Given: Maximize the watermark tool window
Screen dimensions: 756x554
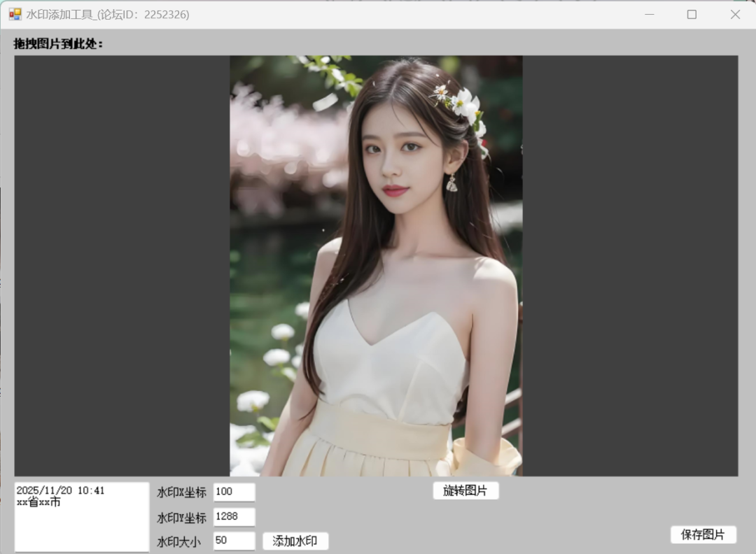Looking at the screenshot, I should coord(692,14).
